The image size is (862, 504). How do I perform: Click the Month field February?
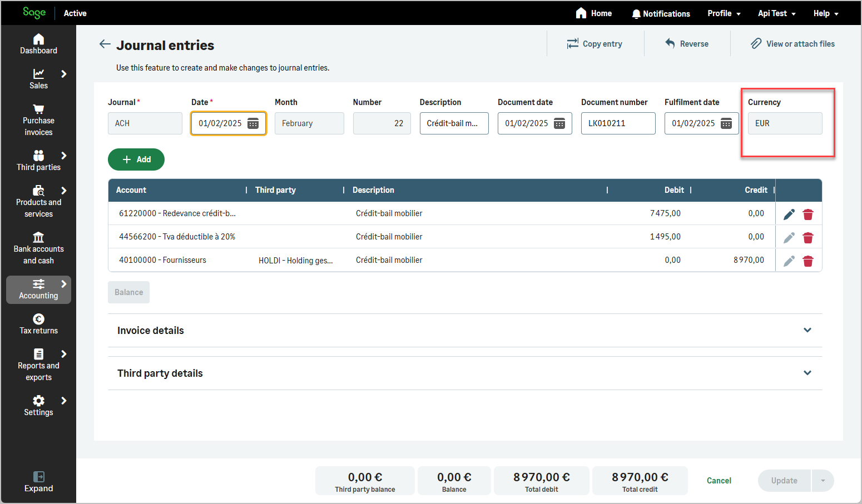click(309, 123)
